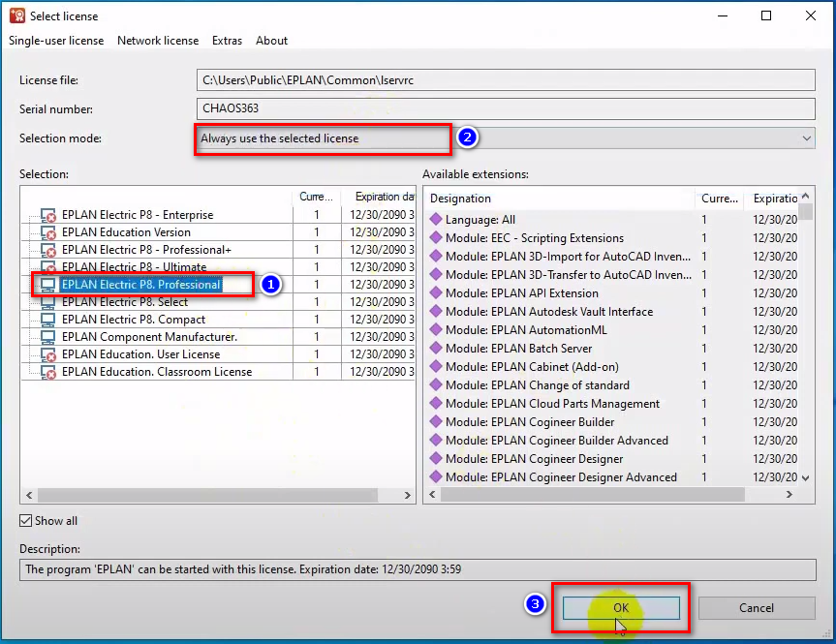
Task: Click Curre... column header in extensions list
Action: 720,199
